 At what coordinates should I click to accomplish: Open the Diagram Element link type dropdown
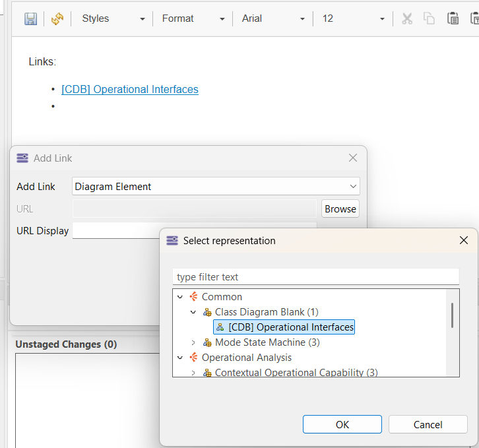(x=216, y=187)
